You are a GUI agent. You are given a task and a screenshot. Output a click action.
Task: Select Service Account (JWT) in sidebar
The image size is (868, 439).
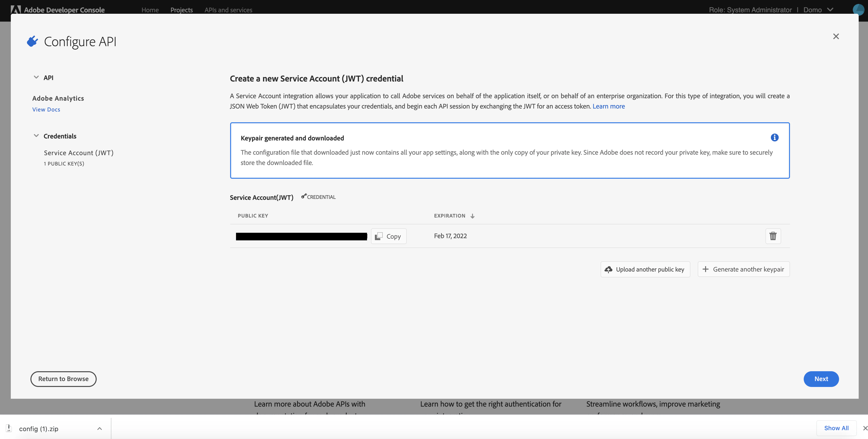coord(79,153)
